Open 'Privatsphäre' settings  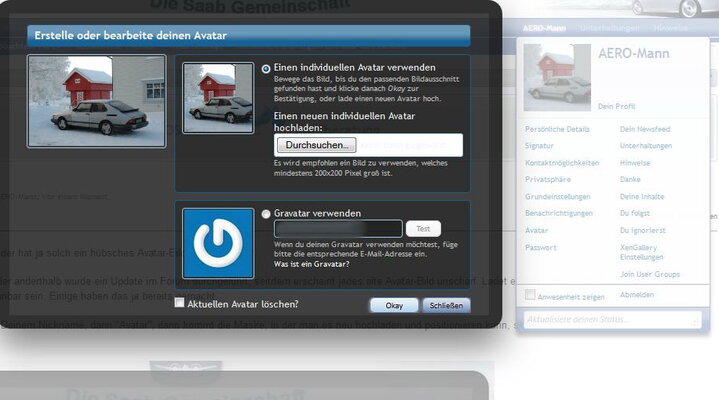tap(548, 179)
